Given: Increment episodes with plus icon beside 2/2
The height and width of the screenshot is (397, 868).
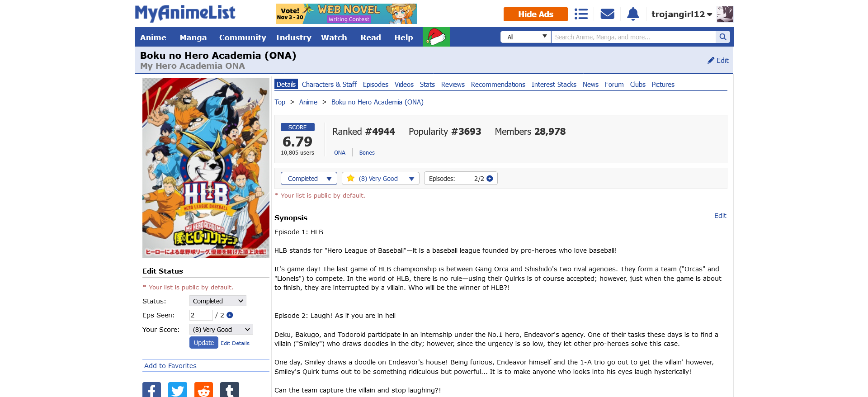Looking at the screenshot, I should [x=490, y=179].
